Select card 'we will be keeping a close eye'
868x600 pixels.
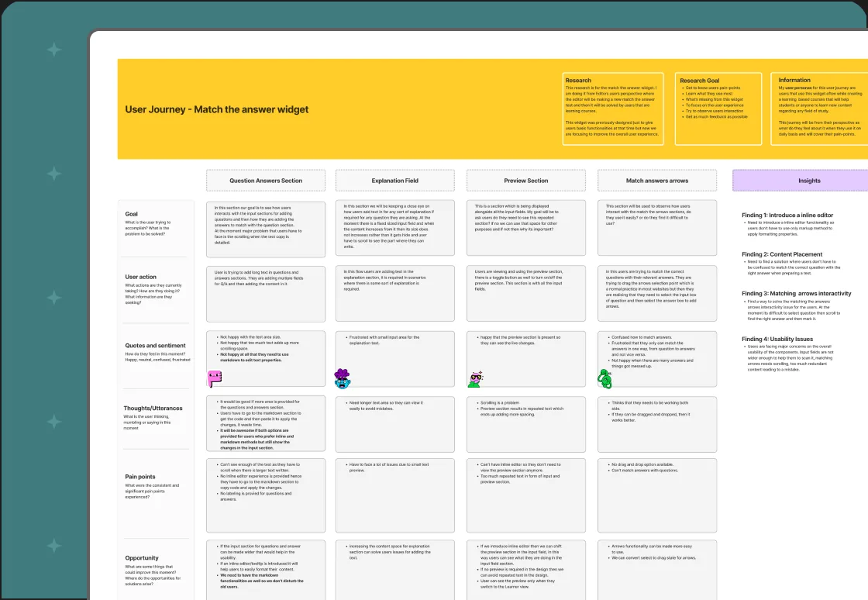coord(394,228)
